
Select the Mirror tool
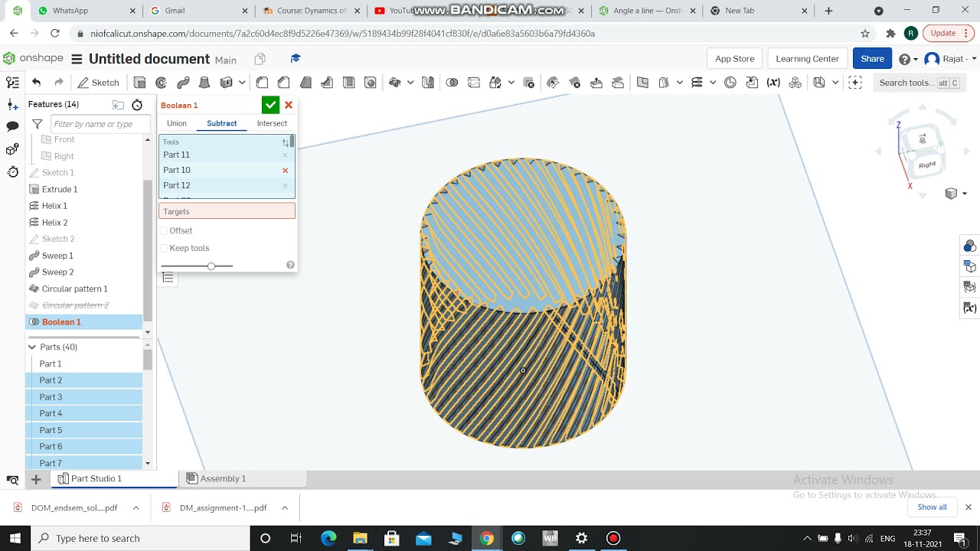pos(428,83)
